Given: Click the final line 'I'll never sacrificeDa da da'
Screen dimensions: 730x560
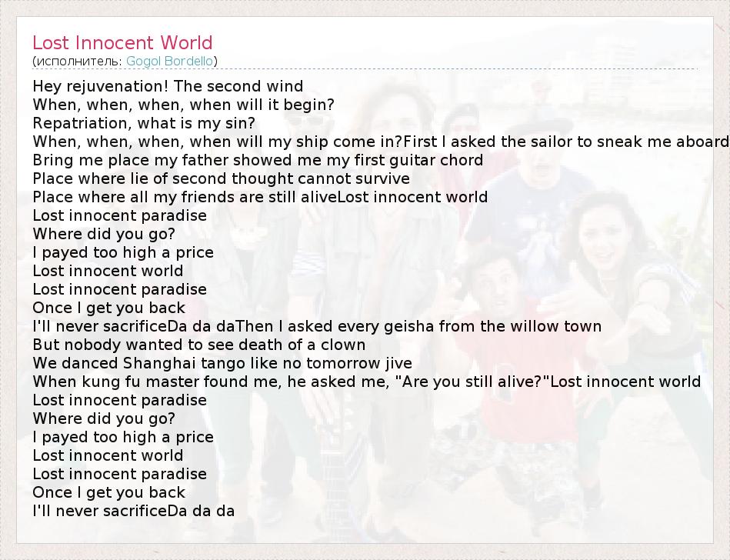Looking at the screenshot, I should (x=133, y=511).
